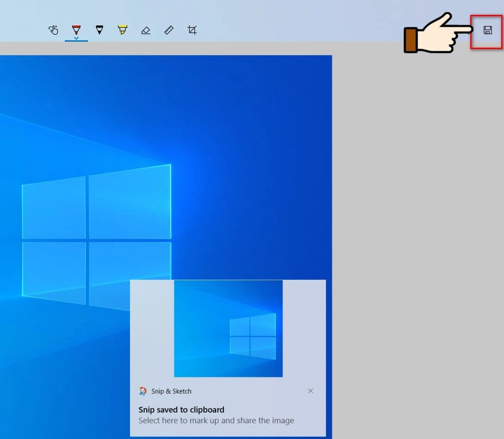Select the Touch Writing tool
The width and height of the screenshot is (504, 439).
tap(53, 30)
